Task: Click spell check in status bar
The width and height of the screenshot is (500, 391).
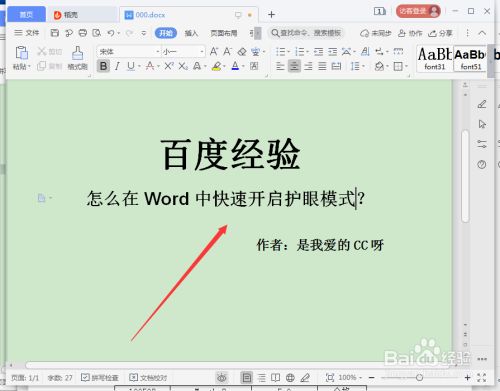Action: click(100, 377)
